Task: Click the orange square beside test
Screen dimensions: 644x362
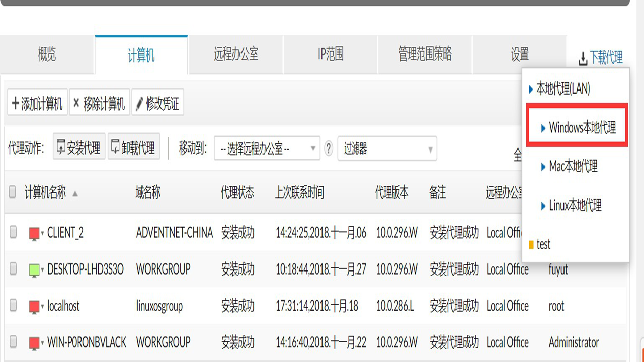Action: point(532,245)
